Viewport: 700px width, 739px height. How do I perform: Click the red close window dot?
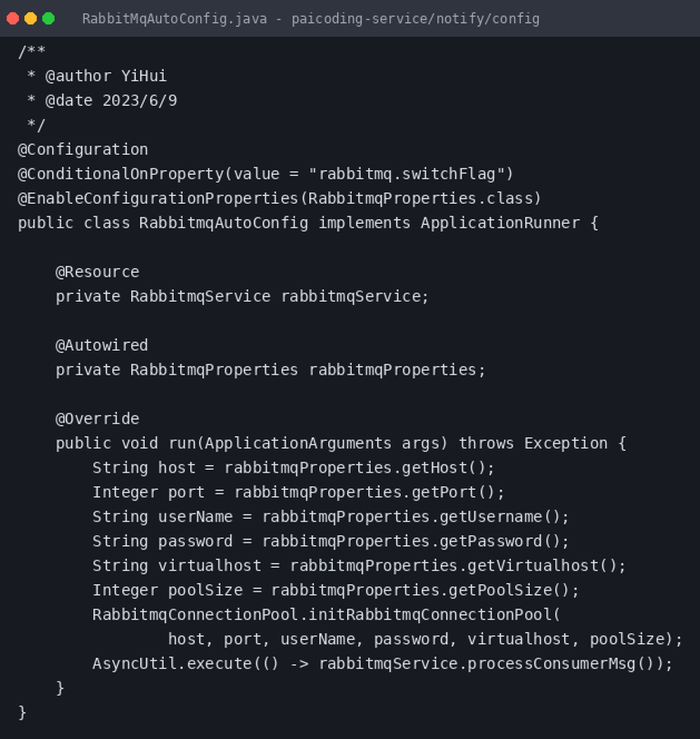coord(13,18)
